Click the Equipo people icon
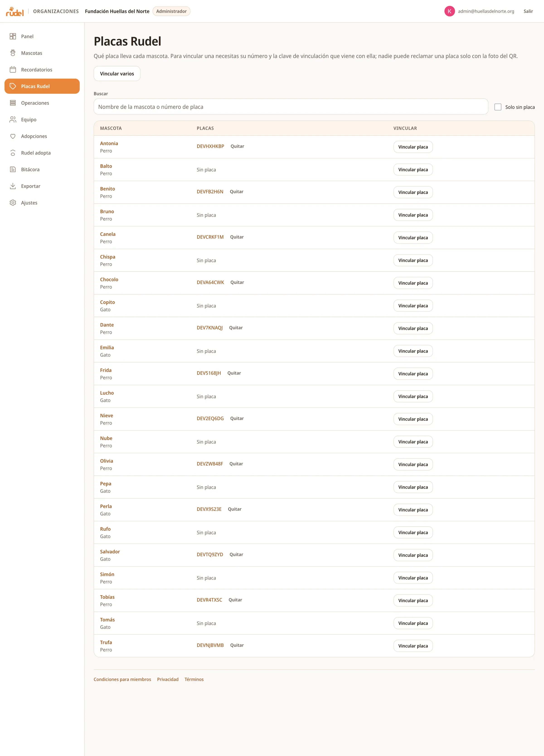The image size is (544, 756). click(x=13, y=120)
